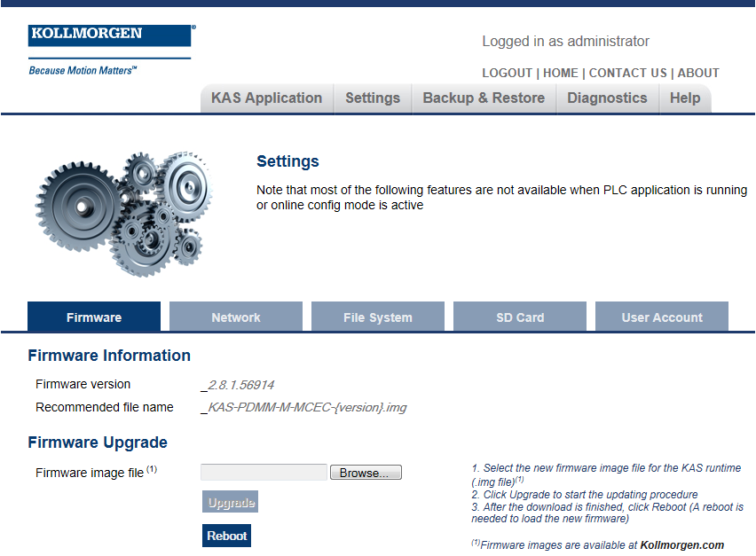Click the firmware image file text field
756x556 pixels.
(264, 472)
